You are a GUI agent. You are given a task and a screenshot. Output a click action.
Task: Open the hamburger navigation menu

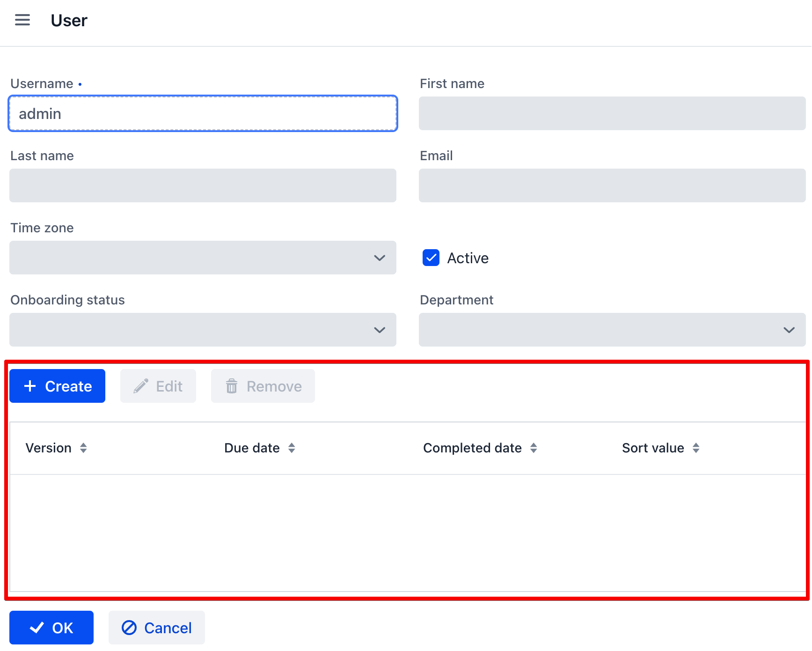22,20
